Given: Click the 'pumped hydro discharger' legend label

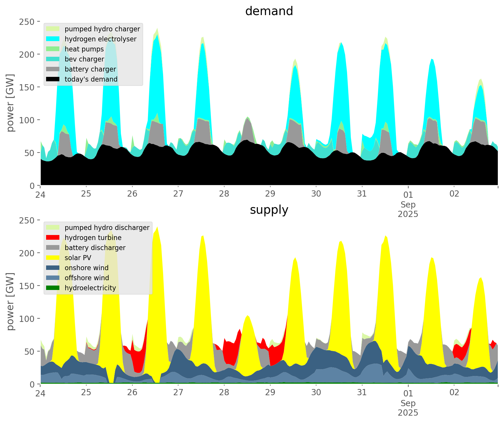Looking at the screenshot, I should (107, 228).
